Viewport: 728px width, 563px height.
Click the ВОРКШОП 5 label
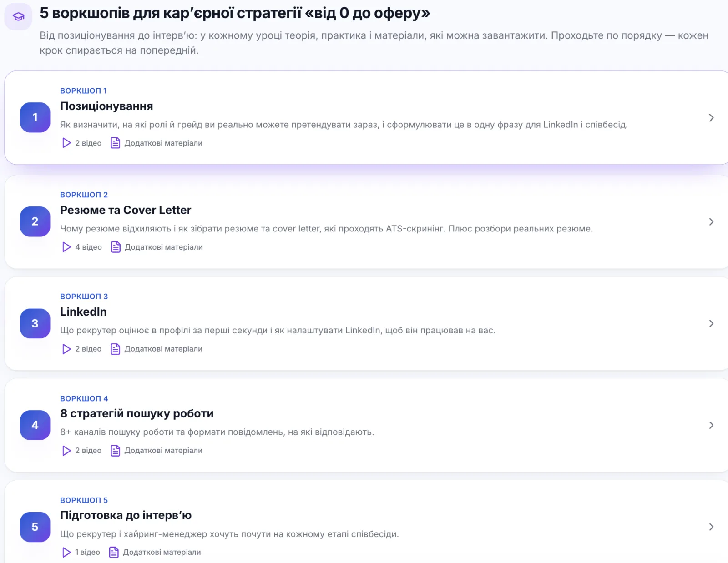click(x=84, y=500)
